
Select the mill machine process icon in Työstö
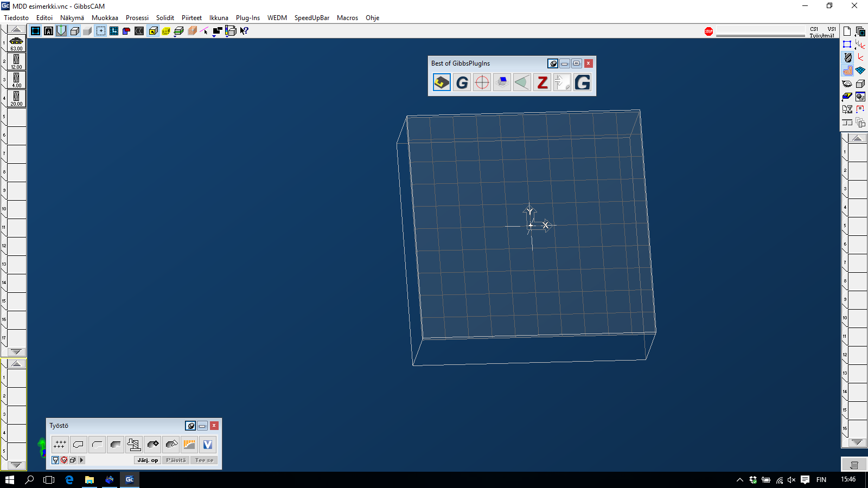point(133,445)
